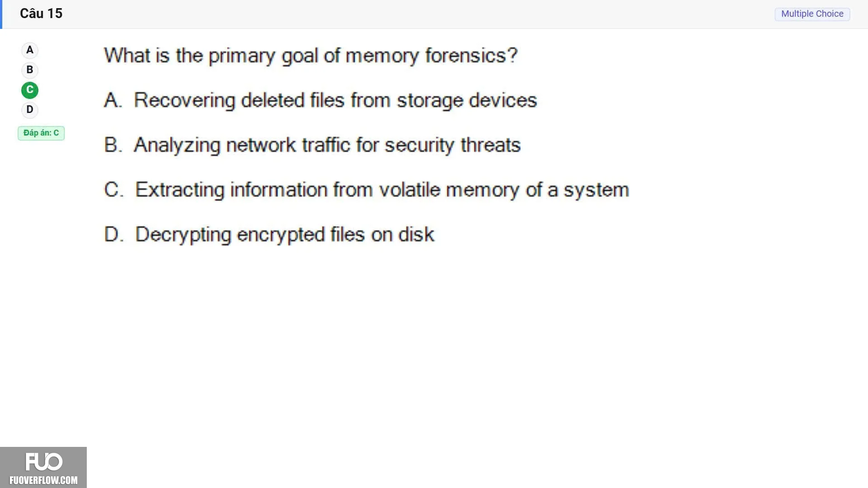The height and width of the screenshot is (488, 868).
Task: Click the 'D.' letter label in question image
Action: click(x=113, y=234)
